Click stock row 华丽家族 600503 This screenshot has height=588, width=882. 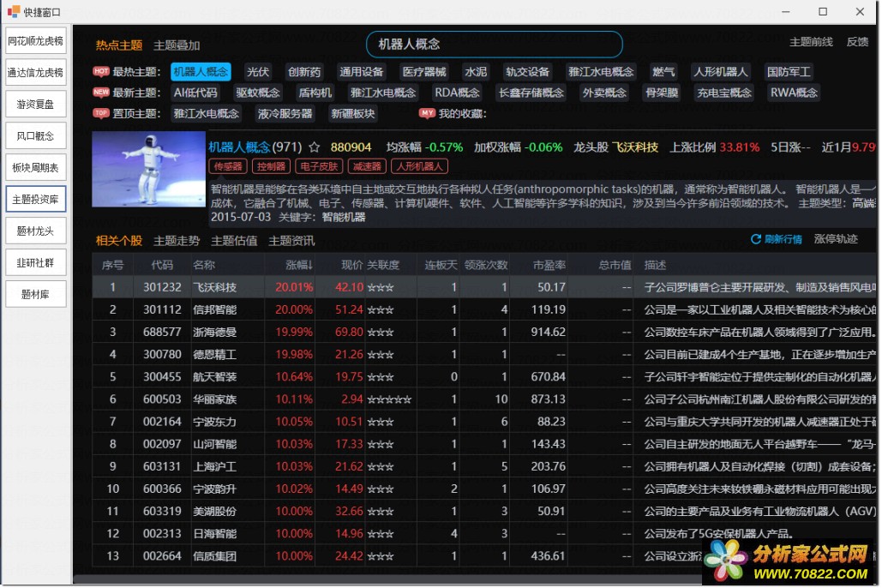coord(483,399)
